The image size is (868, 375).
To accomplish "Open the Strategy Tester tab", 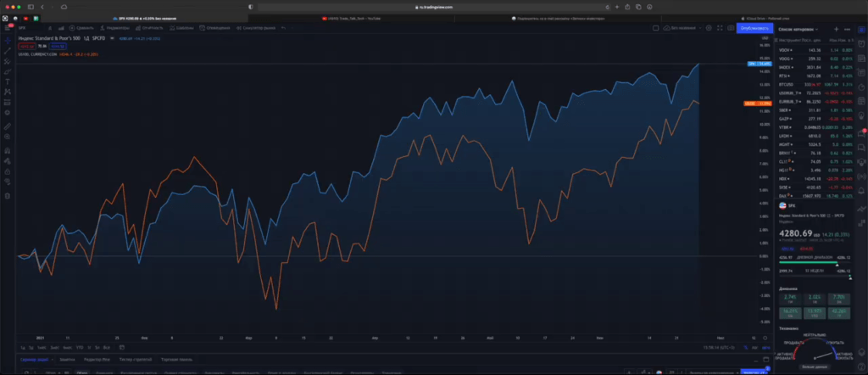I will [136, 360].
